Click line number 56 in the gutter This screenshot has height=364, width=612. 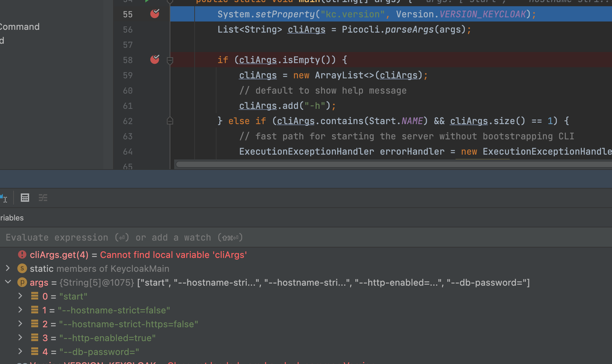click(x=127, y=29)
